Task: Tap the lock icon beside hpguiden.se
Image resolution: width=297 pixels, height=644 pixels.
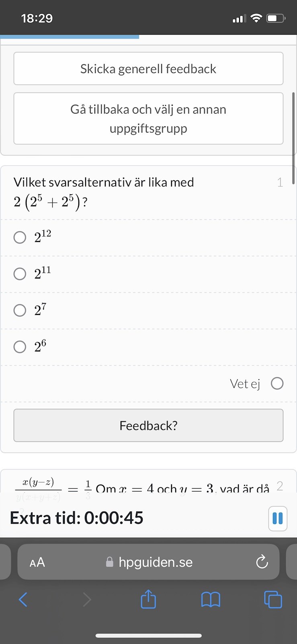Action: pyautogui.click(x=109, y=562)
